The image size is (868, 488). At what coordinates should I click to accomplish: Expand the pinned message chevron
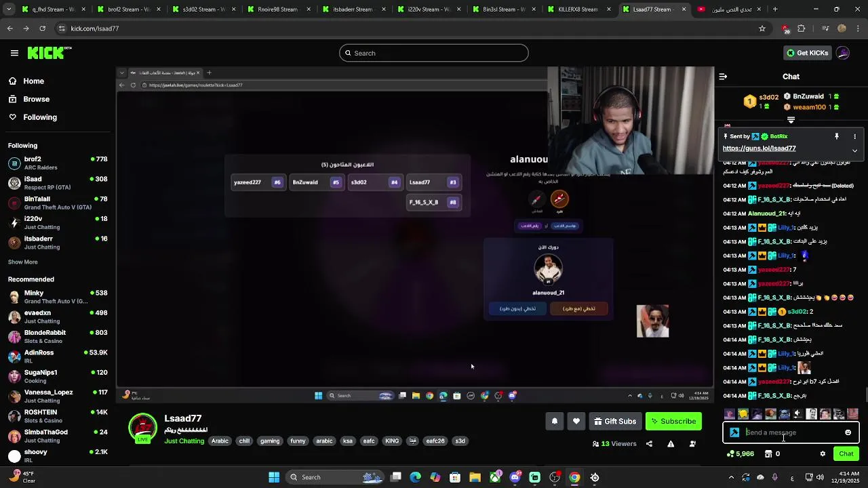(x=854, y=150)
